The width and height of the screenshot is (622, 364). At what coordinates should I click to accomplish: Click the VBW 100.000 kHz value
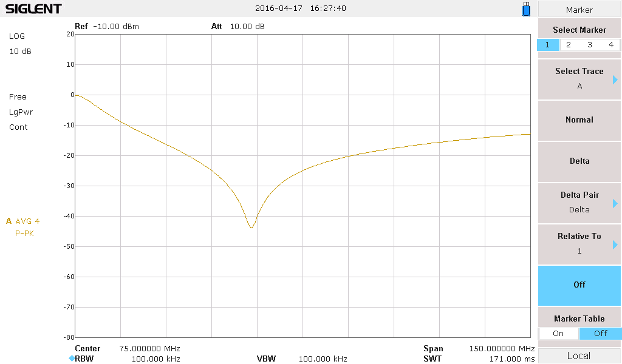coord(323,359)
